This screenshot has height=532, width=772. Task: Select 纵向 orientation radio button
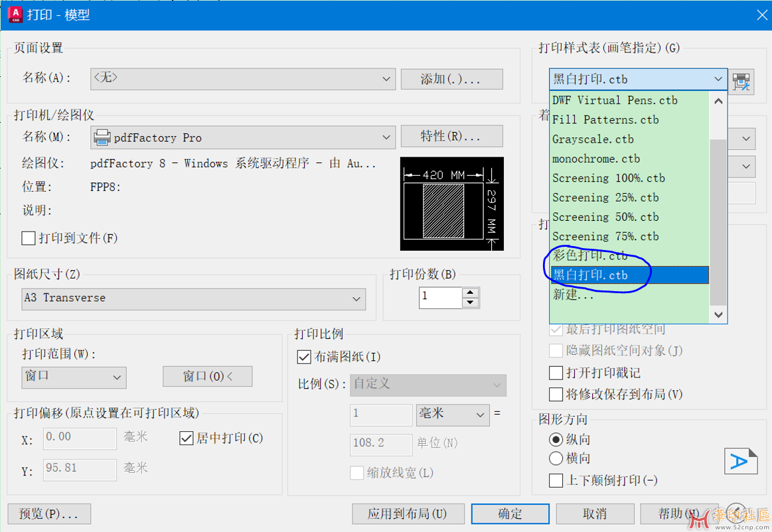[x=556, y=439]
